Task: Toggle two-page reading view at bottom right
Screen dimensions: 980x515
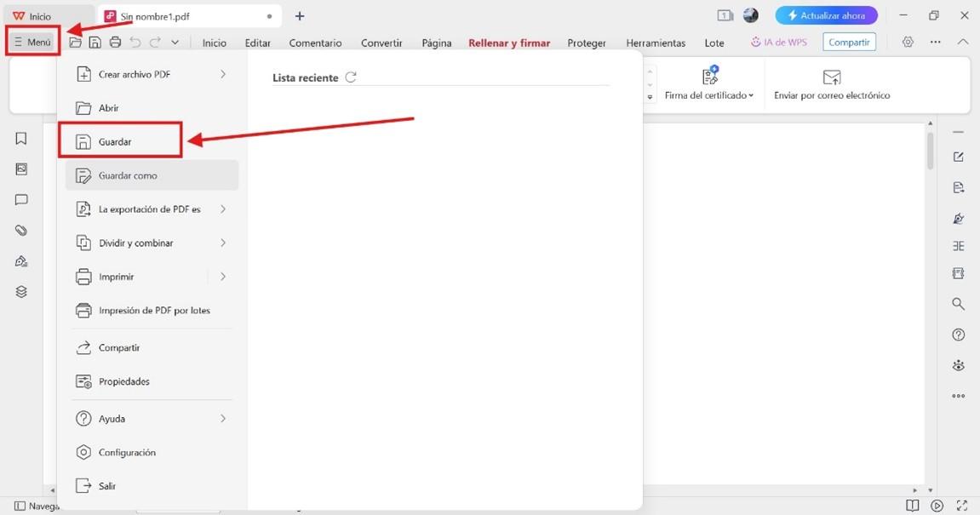Action: tap(911, 505)
